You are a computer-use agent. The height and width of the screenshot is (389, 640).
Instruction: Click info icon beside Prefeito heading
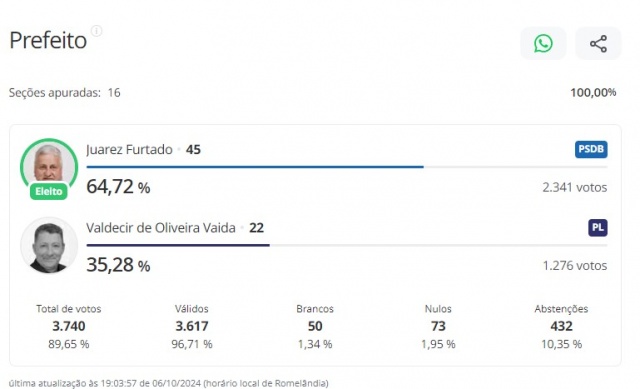click(x=96, y=31)
